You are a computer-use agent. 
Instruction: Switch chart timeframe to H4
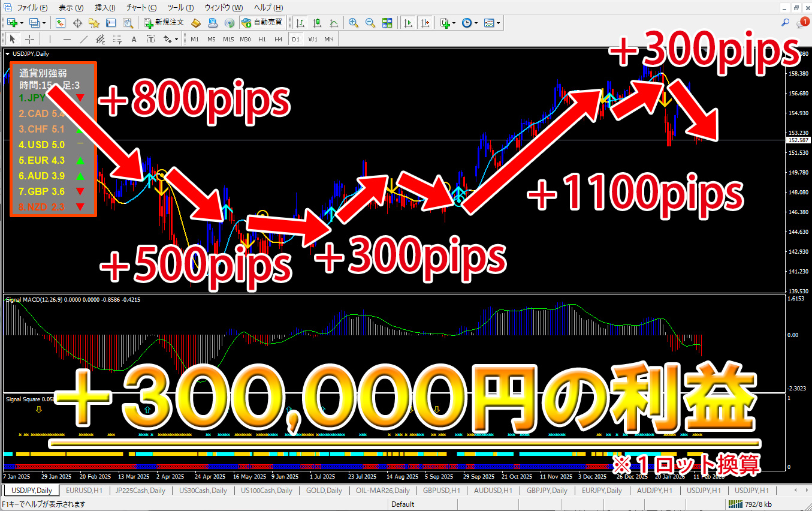pos(278,40)
